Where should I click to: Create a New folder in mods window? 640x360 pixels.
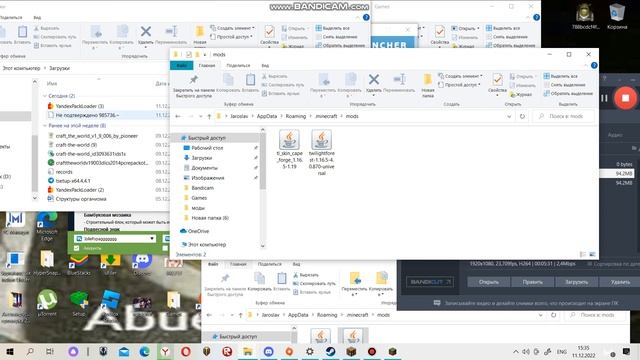427,85
